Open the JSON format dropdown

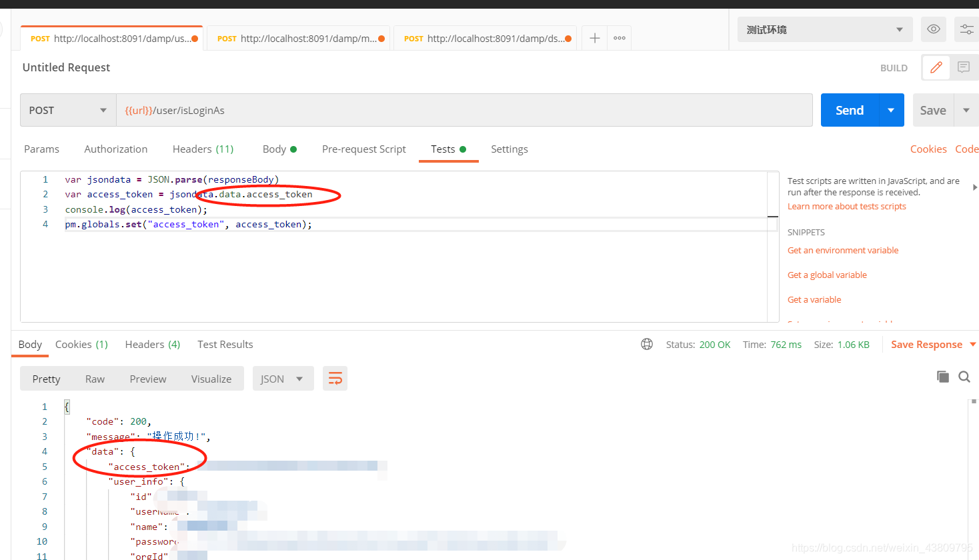[x=283, y=379]
